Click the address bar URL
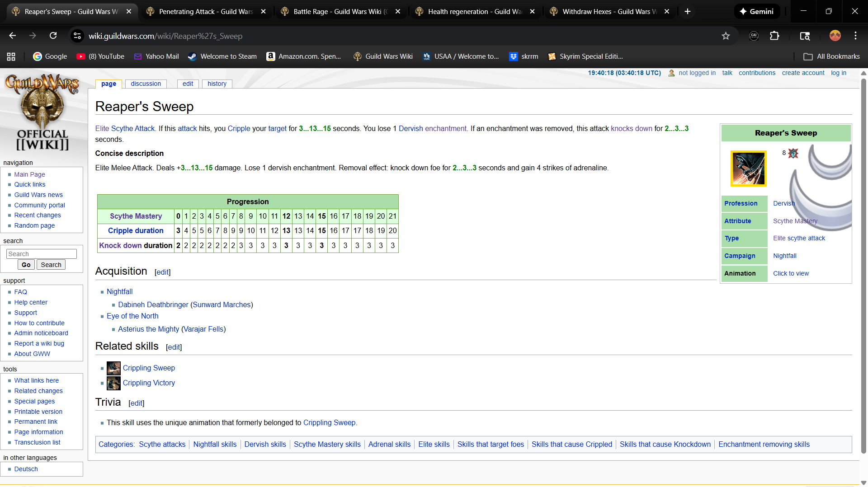868x487 pixels. pos(165,36)
